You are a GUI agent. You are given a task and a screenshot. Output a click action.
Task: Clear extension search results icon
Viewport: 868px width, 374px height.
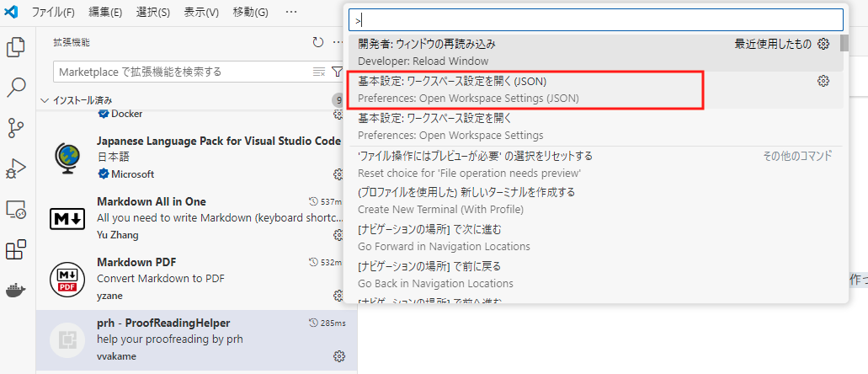[319, 72]
